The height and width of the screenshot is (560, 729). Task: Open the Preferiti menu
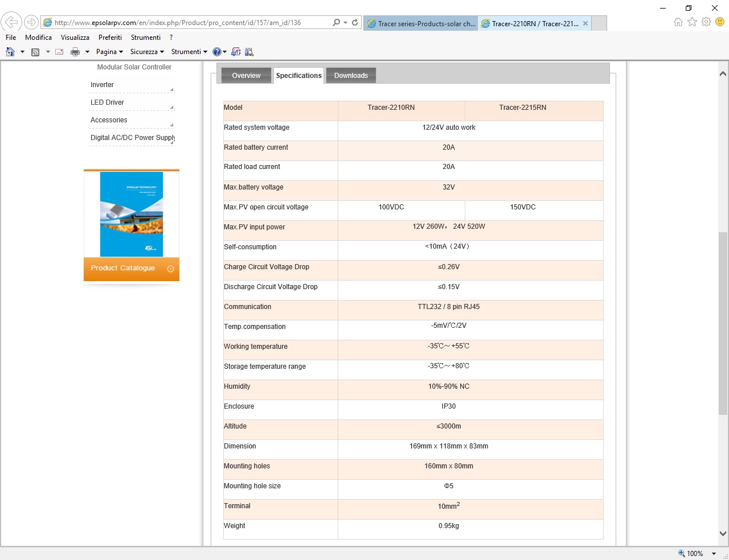click(110, 38)
